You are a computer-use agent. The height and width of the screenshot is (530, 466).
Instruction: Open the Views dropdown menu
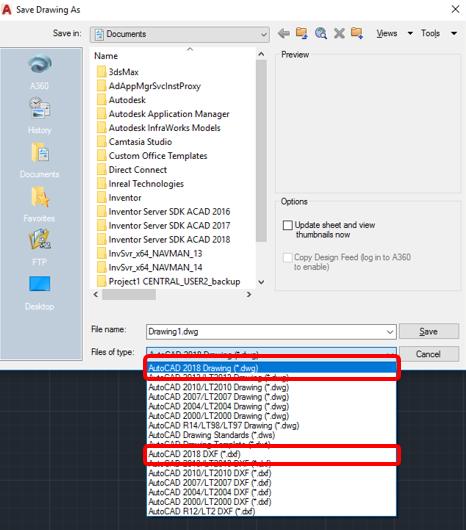(394, 33)
